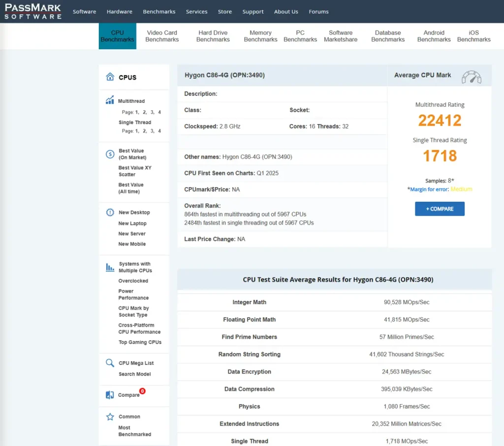The height and width of the screenshot is (446, 504).
Task: Select the CPU Benchmarks tab
Action: pos(117,36)
